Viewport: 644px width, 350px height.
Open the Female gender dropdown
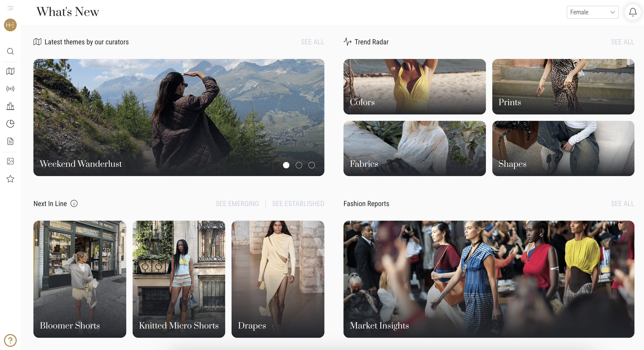[592, 12]
